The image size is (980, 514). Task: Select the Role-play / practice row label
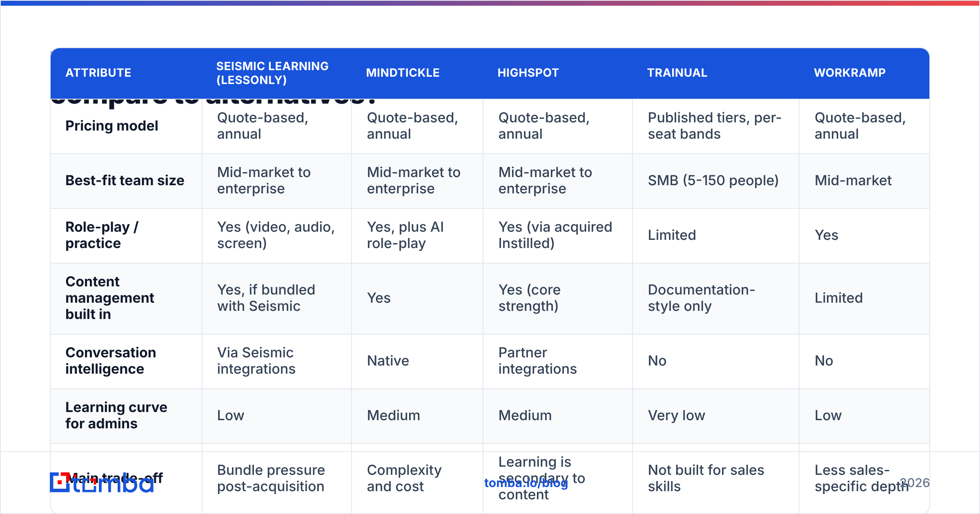pyautogui.click(x=102, y=235)
